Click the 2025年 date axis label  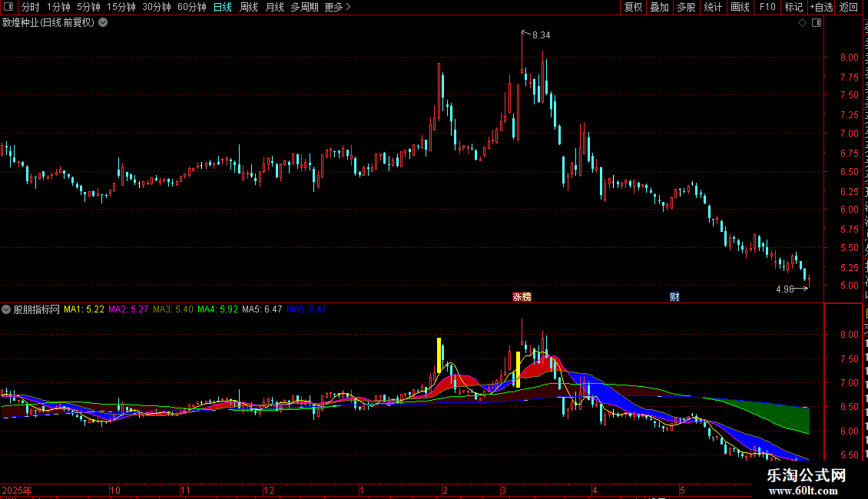click(17, 491)
